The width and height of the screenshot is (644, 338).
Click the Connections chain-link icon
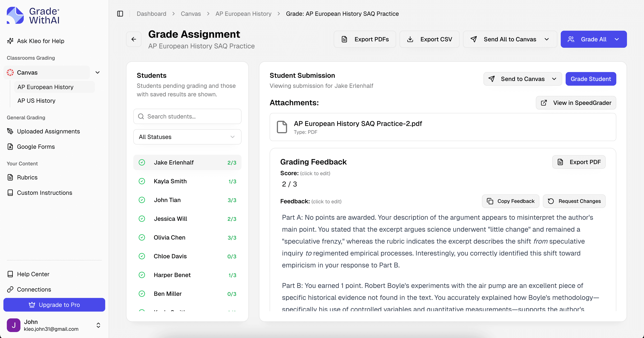point(10,289)
